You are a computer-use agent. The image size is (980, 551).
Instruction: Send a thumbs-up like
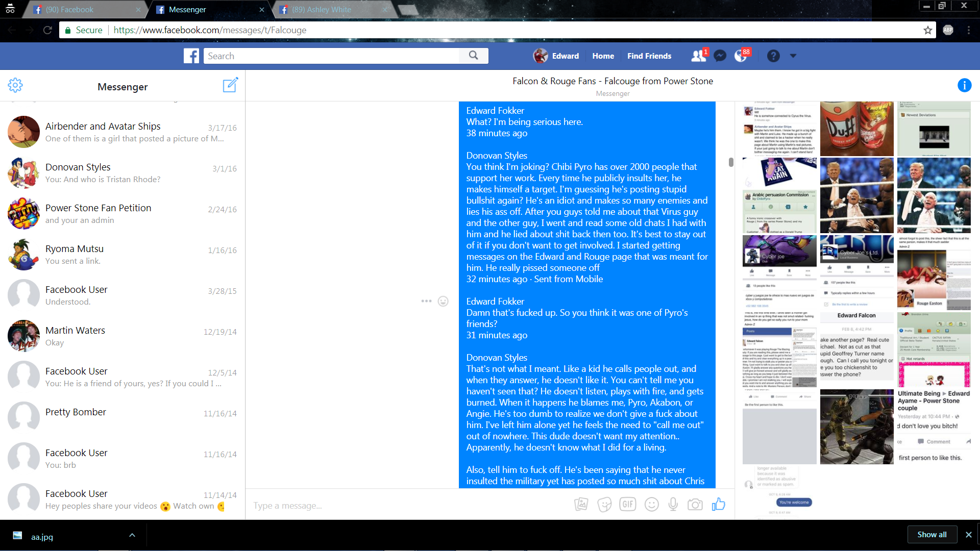coord(719,504)
